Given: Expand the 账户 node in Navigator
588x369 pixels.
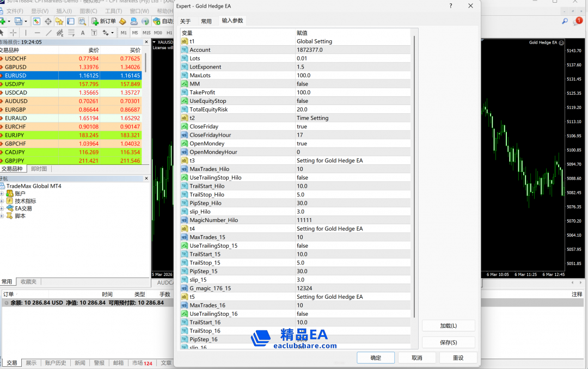Looking at the screenshot, I should point(2,194).
